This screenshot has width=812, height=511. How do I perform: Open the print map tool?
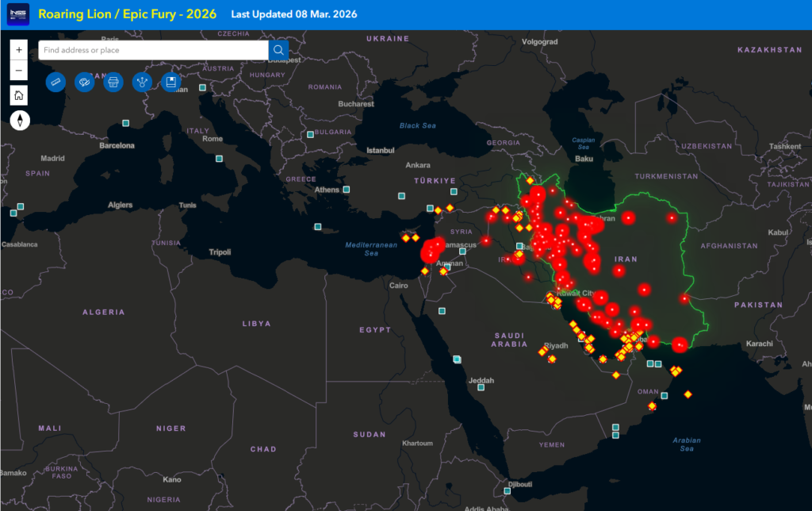113,82
